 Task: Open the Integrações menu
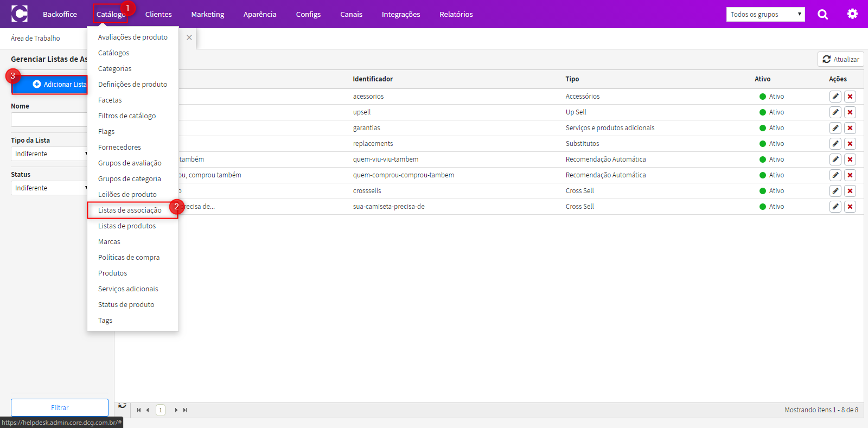[401, 14]
